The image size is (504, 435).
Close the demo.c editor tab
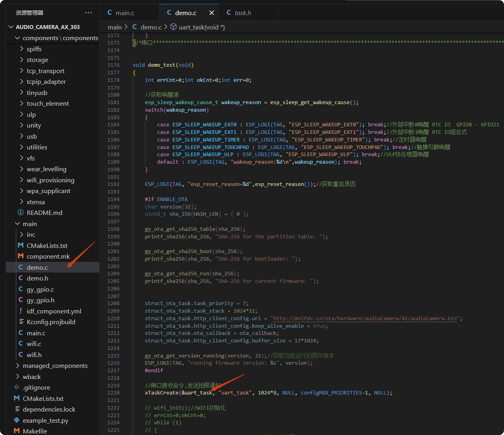click(x=211, y=13)
